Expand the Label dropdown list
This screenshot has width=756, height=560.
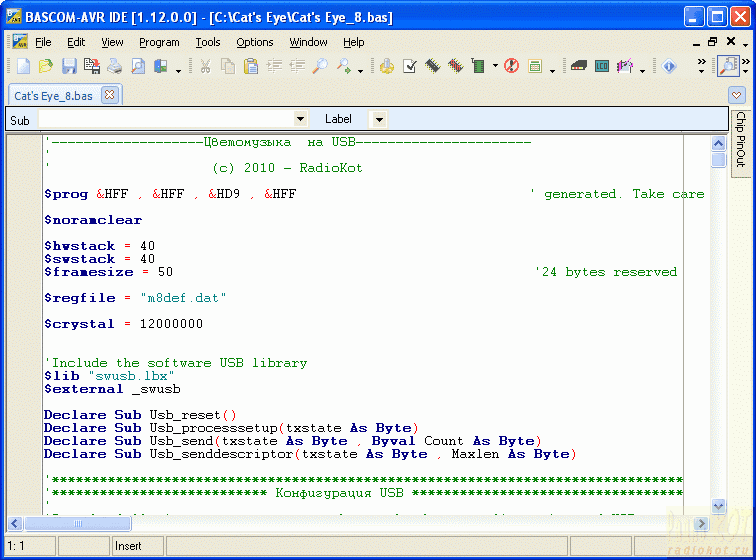click(378, 120)
